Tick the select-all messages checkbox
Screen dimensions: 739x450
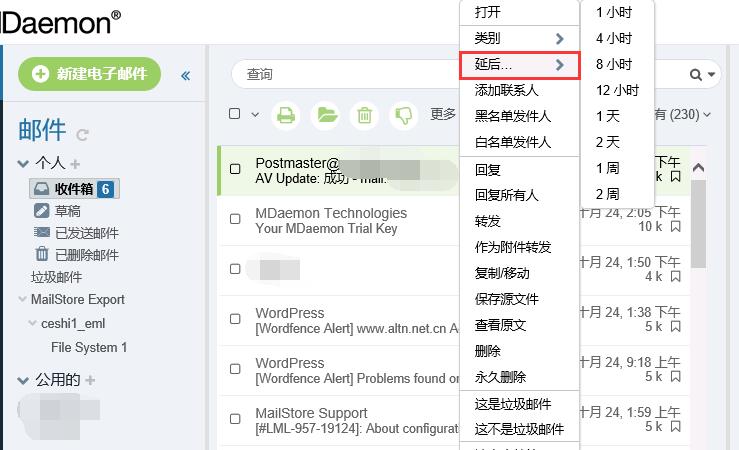pyautogui.click(x=234, y=114)
